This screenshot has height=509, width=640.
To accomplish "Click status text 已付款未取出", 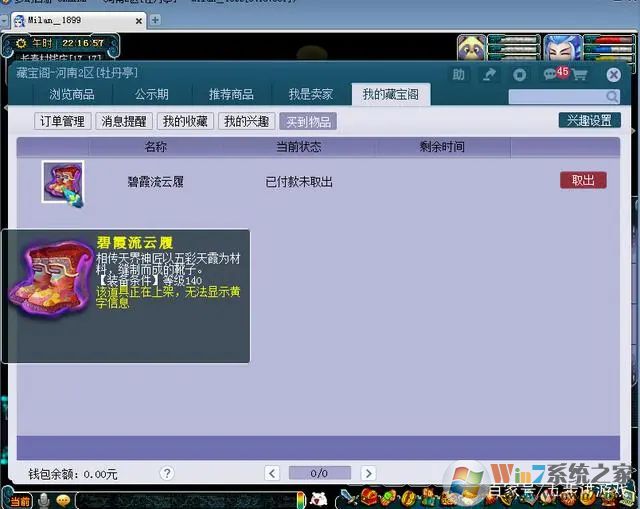I will pyautogui.click(x=299, y=182).
